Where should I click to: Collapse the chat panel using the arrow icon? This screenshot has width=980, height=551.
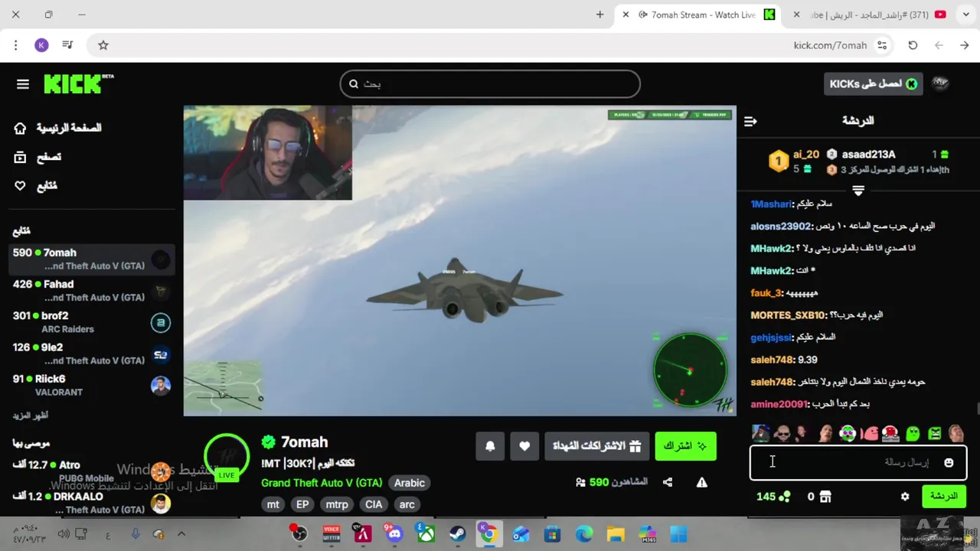tap(750, 121)
